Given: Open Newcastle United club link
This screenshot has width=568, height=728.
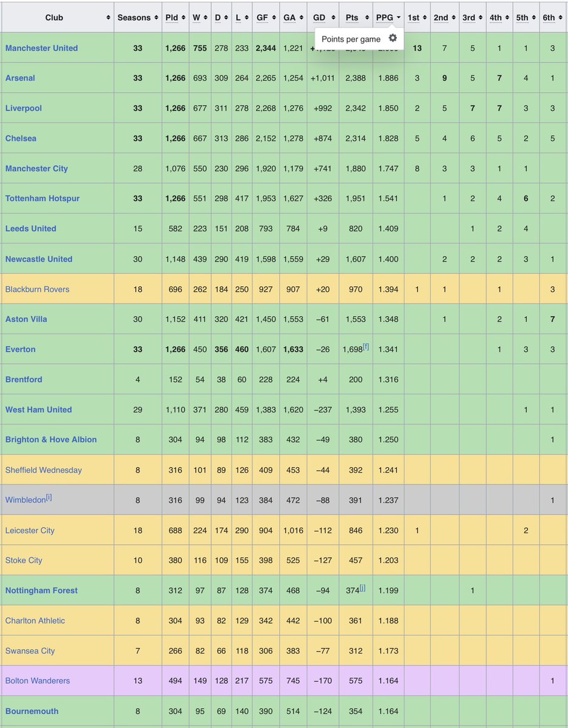Looking at the screenshot, I should 39,259.
